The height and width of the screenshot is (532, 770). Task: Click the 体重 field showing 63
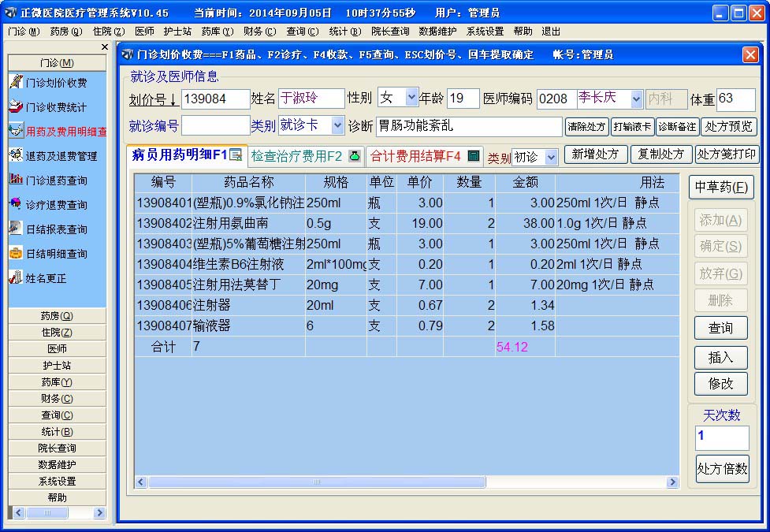(735, 100)
